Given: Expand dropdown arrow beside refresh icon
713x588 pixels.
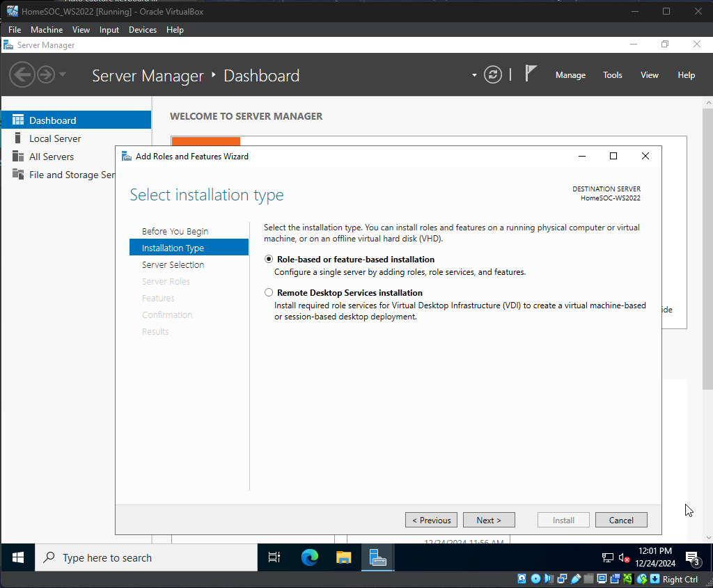Looking at the screenshot, I should 474,75.
